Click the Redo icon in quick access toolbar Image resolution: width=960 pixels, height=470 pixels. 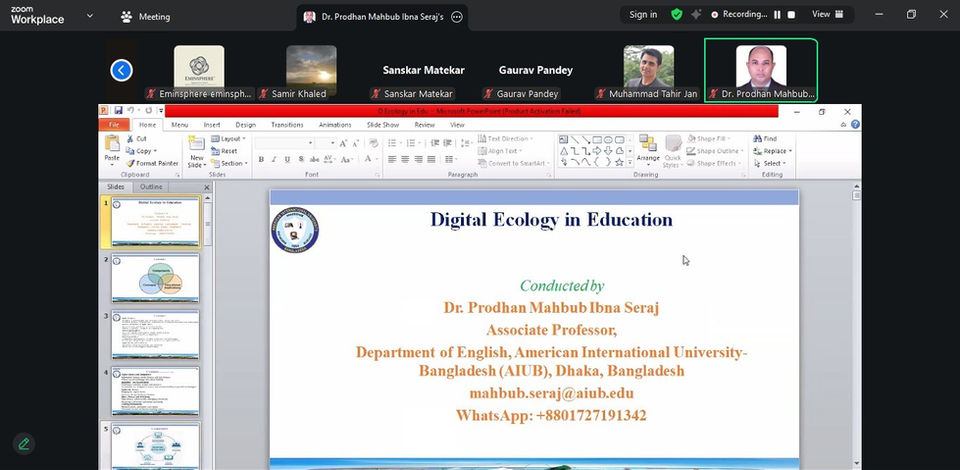coord(148,111)
